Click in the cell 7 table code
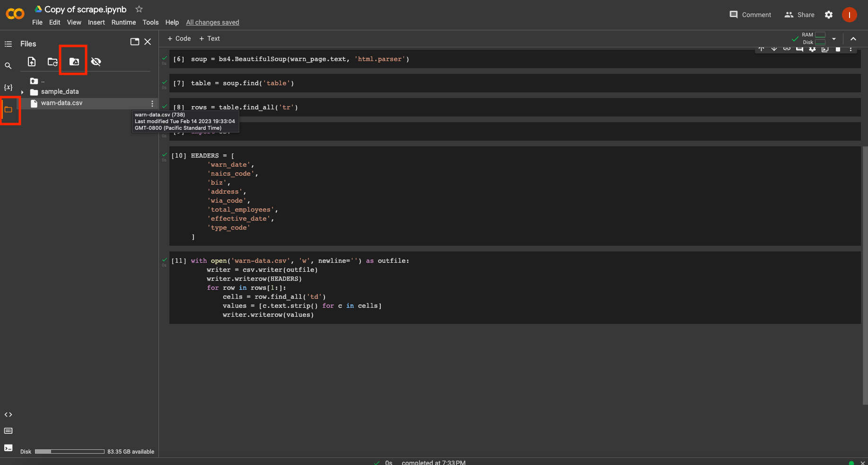This screenshot has width=868, height=465. coord(243,83)
